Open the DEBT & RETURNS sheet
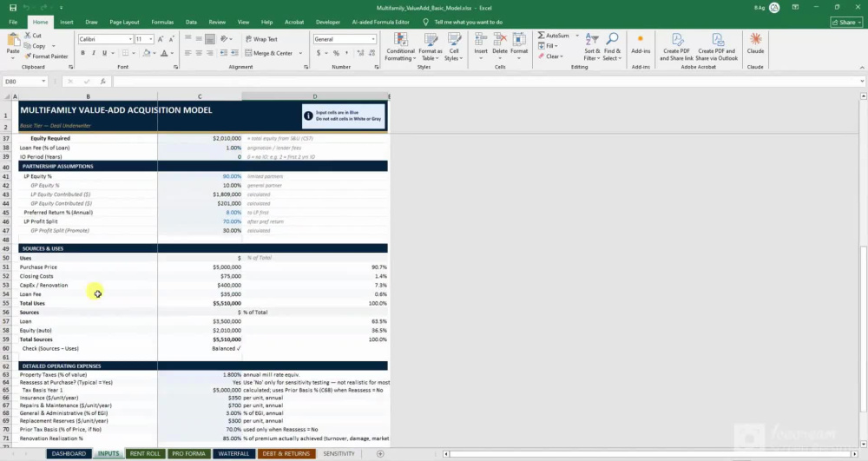The image size is (868, 461). click(x=286, y=454)
